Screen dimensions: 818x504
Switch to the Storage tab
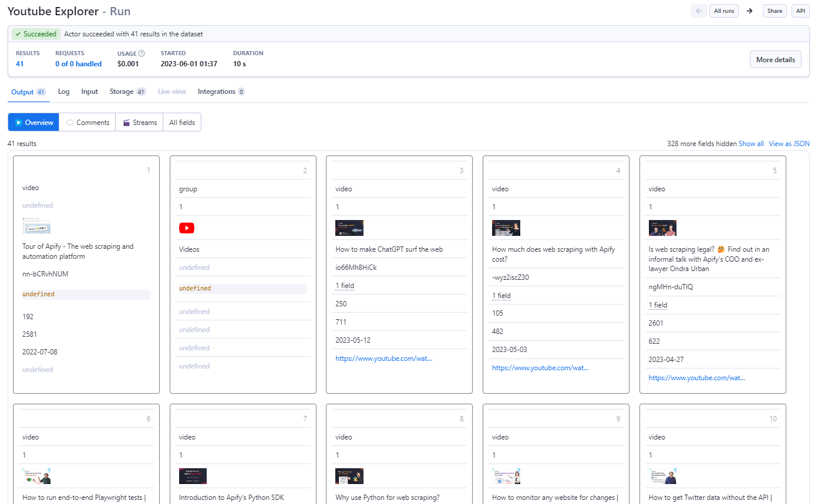[x=128, y=92]
